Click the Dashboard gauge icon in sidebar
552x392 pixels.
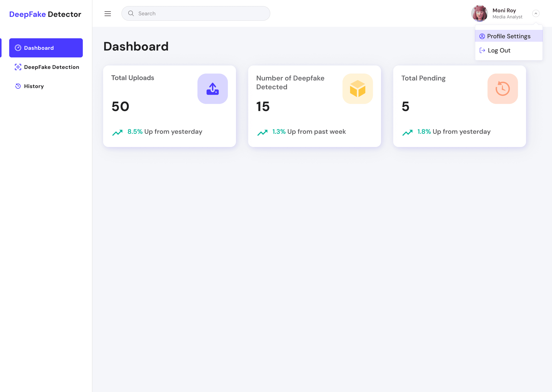[x=18, y=48]
